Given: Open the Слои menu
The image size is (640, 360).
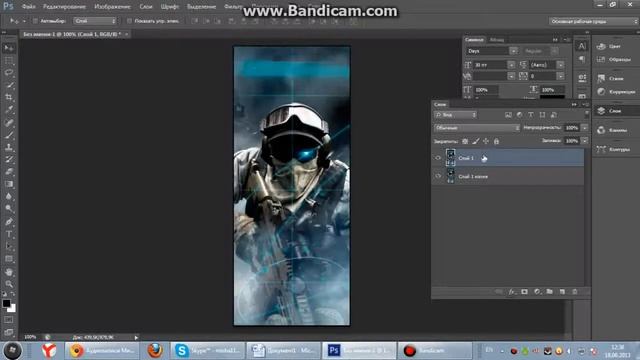Looking at the screenshot, I should coord(146,7).
